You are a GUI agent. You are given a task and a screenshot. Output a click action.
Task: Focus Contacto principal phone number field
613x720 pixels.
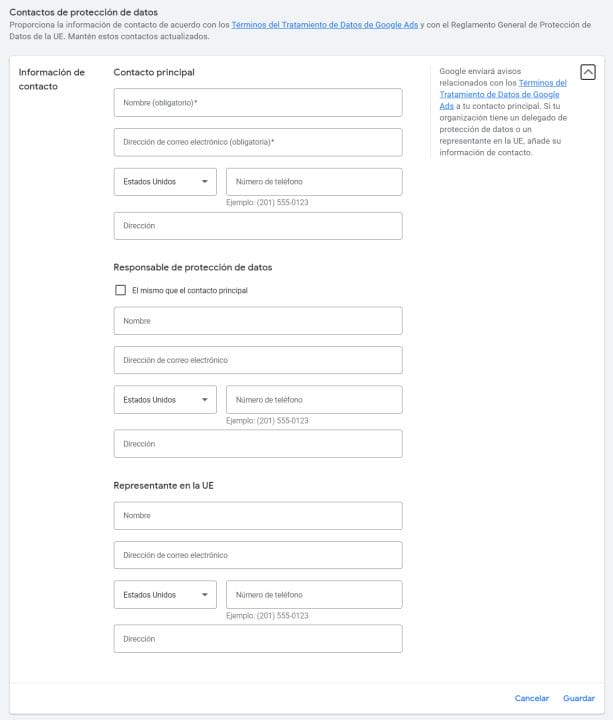[x=314, y=182]
